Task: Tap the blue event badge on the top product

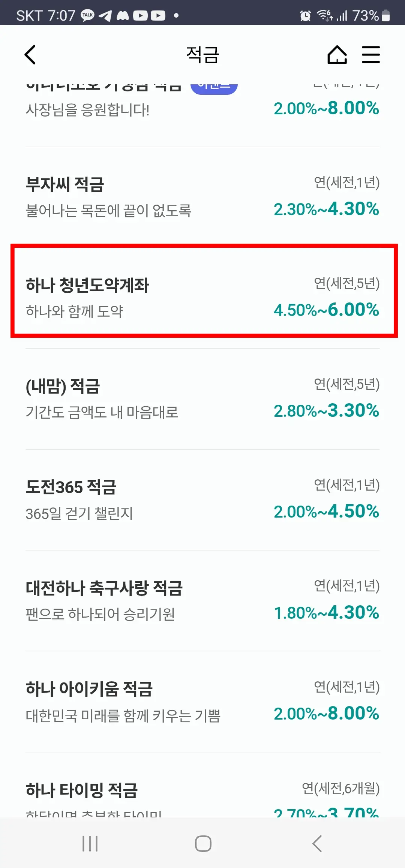Action: pos(215,86)
